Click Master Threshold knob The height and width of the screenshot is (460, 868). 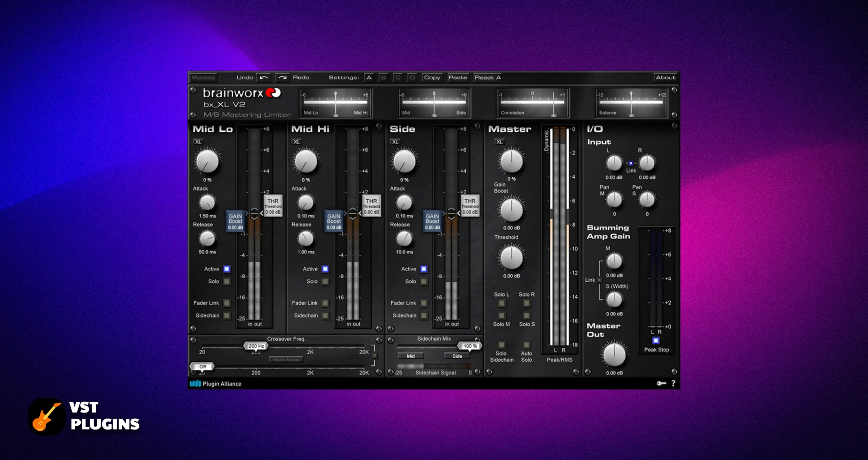512,258
